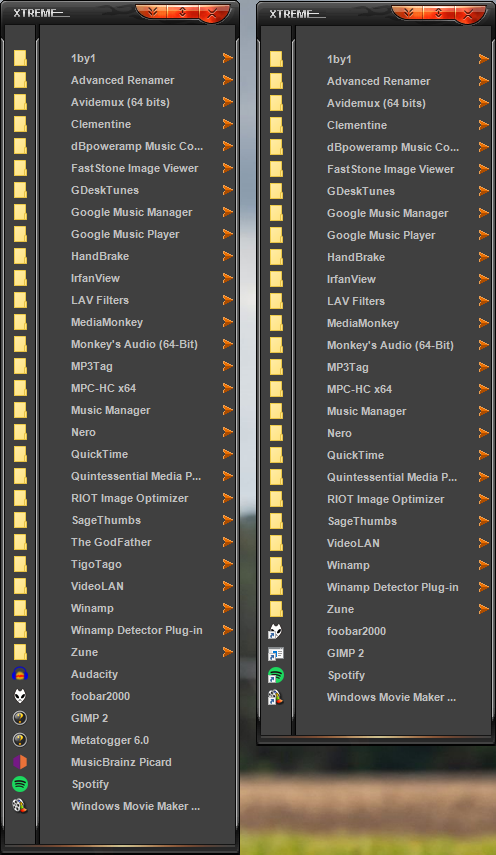Expand FastStone Image Viewer arrow, left menu
The width and height of the screenshot is (496, 855).
(228, 168)
